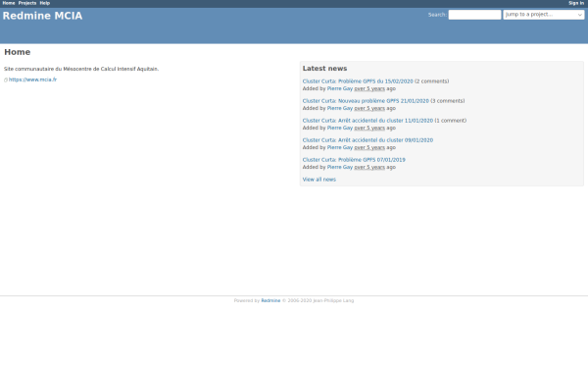Click the (3 comments) text
Viewport: 588px width, 368px height.
click(x=448, y=101)
